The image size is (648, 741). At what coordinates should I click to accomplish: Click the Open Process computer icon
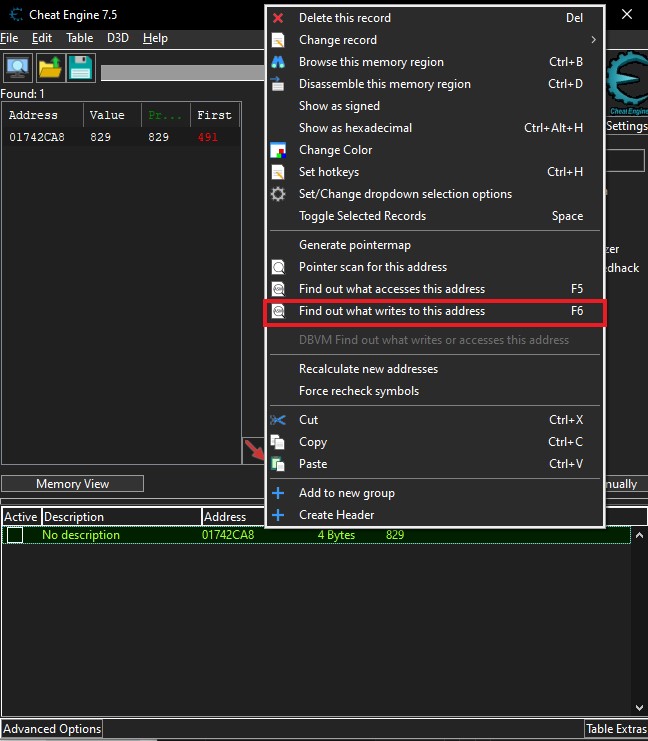point(17,67)
